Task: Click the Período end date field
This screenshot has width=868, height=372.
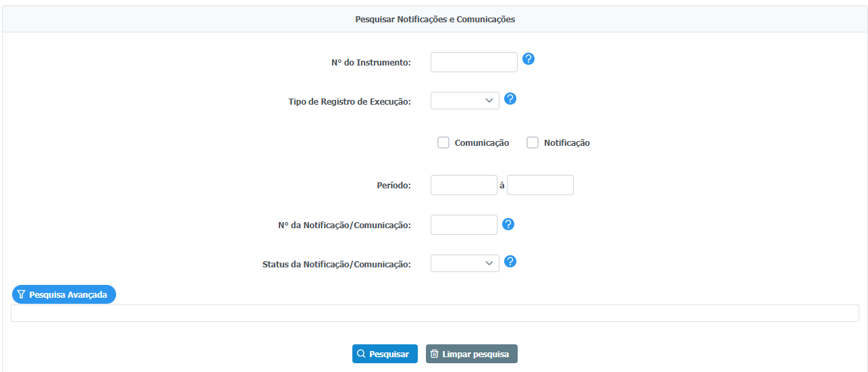Action: [x=540, y=185]
